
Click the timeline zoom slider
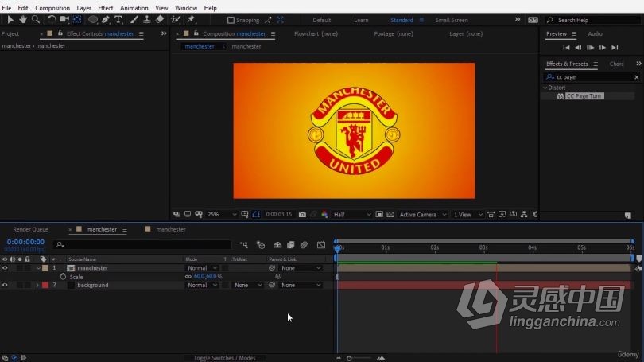[349, 358]
